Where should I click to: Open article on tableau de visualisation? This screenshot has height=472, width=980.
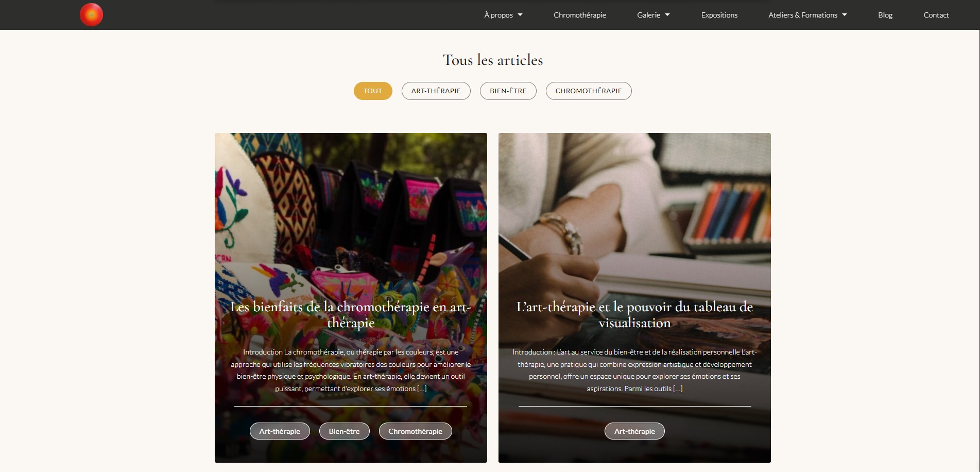pos(634,314)
